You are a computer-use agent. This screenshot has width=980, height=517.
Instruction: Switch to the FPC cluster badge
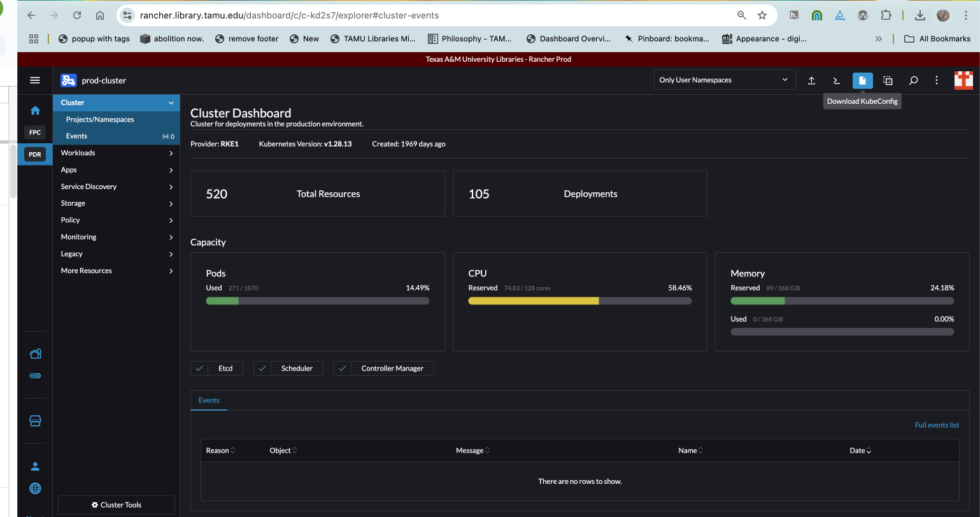35,132
